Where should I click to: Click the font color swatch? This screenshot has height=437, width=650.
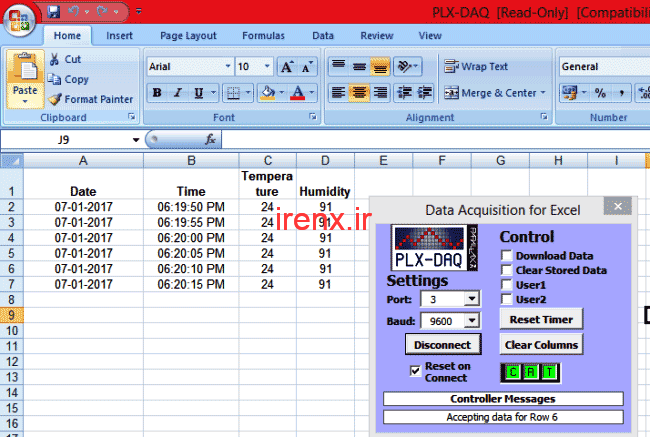(x=297, y=93)
